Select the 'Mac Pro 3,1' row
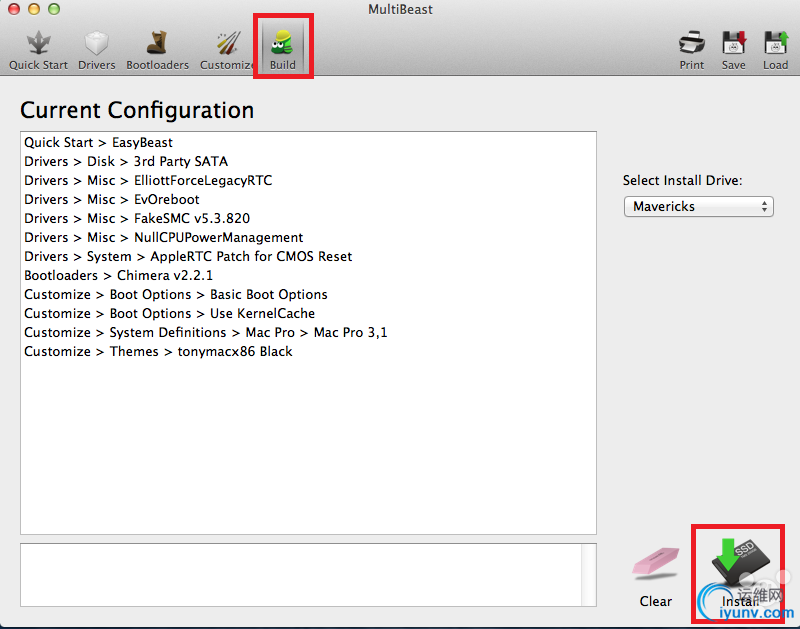Image resolution: width=800 pixels, height=629 pixels. 308,333
